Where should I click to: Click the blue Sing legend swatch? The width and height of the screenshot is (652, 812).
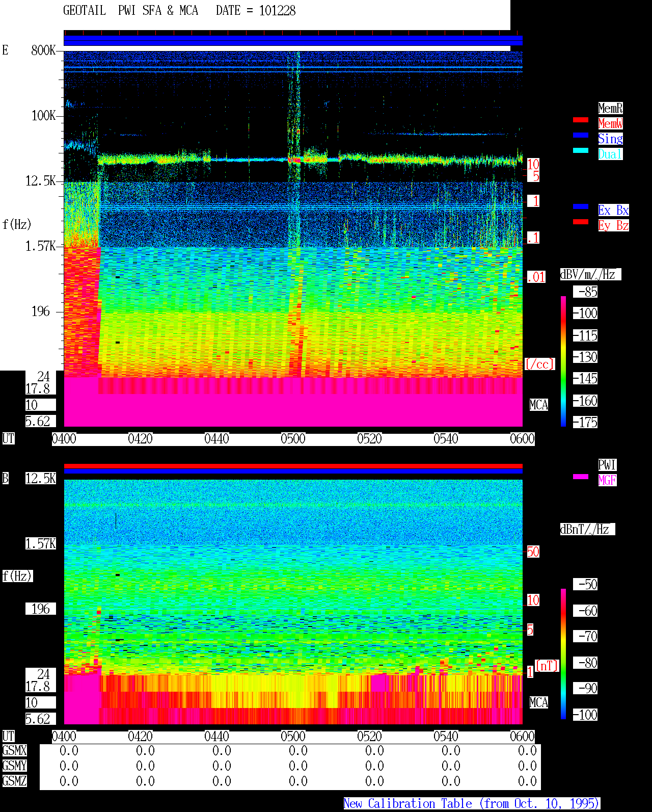(581, 135)
